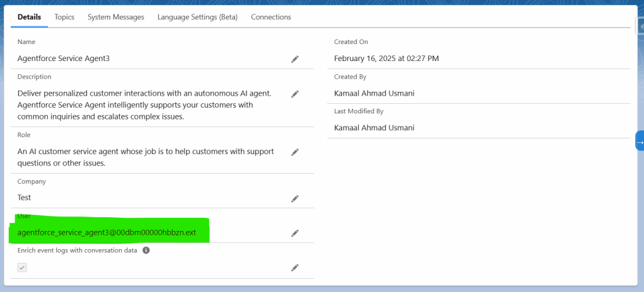Toggle the Enrich event logs checkbox
644x292 pixels.
[x=22, y=267]
